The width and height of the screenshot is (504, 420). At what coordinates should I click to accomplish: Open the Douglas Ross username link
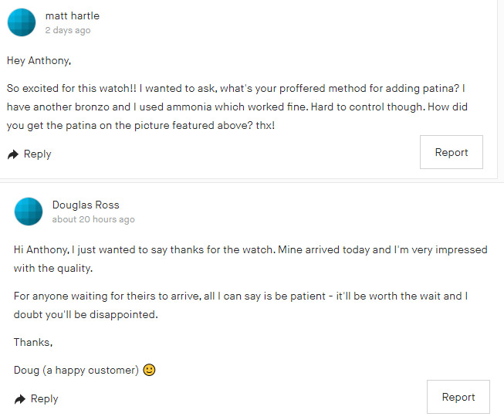tap(86, 205)
